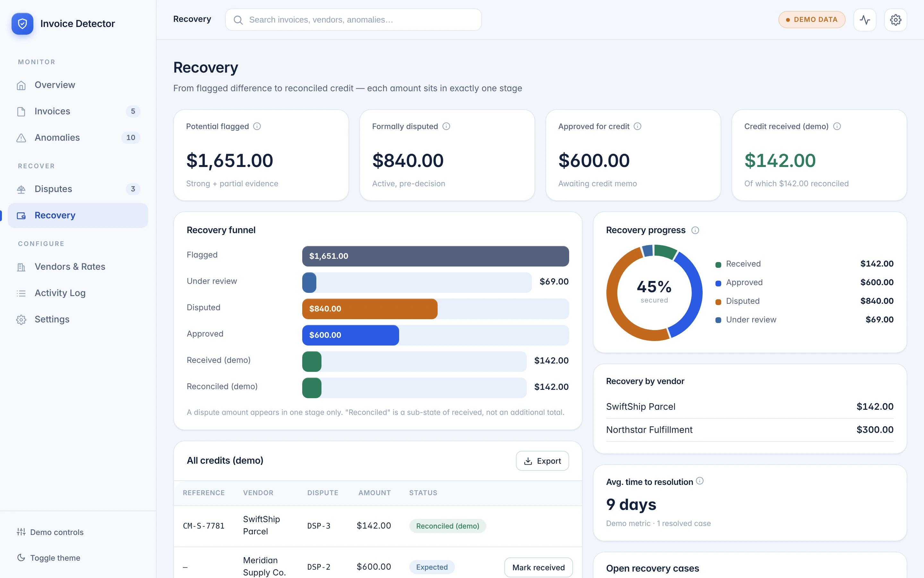Image resolution: width=924 pixels, height=578 pixels.
Task: Click the orange Disputed legend swatch
Action: coord(718,302)
